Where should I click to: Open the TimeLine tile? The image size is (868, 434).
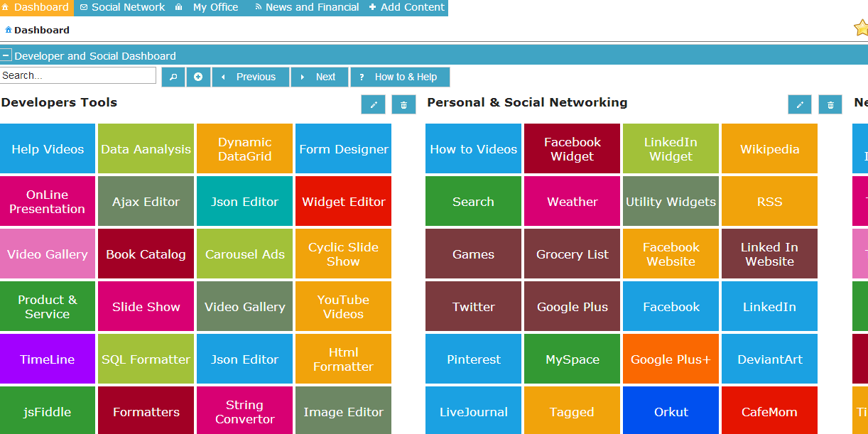pyautogui.click(x=48, y=359)
